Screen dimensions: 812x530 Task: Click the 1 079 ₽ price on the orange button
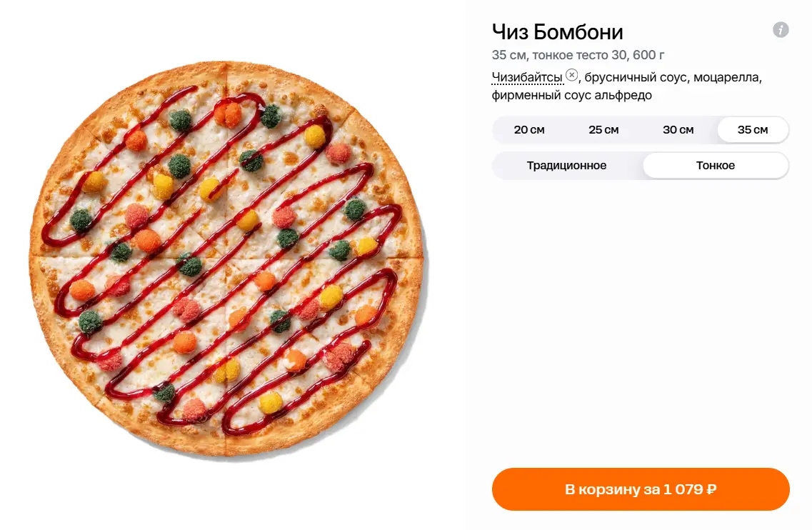point(690,489)
